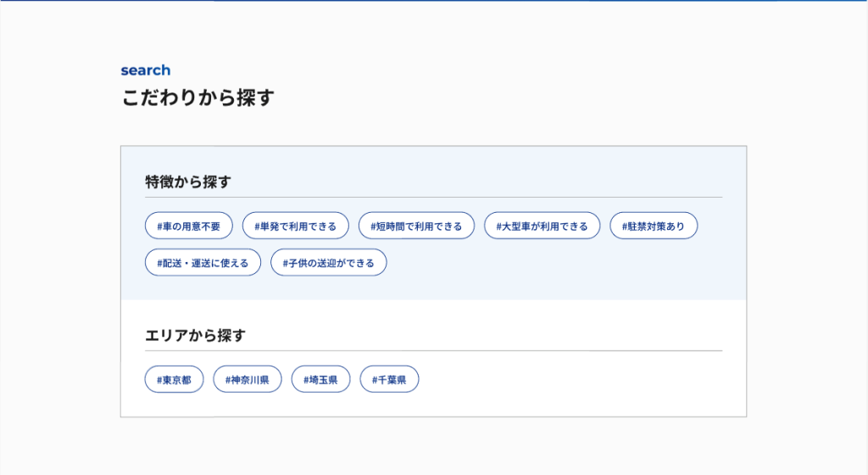
Task: Click the blue "search" label
Action: [x=145, y=70]
